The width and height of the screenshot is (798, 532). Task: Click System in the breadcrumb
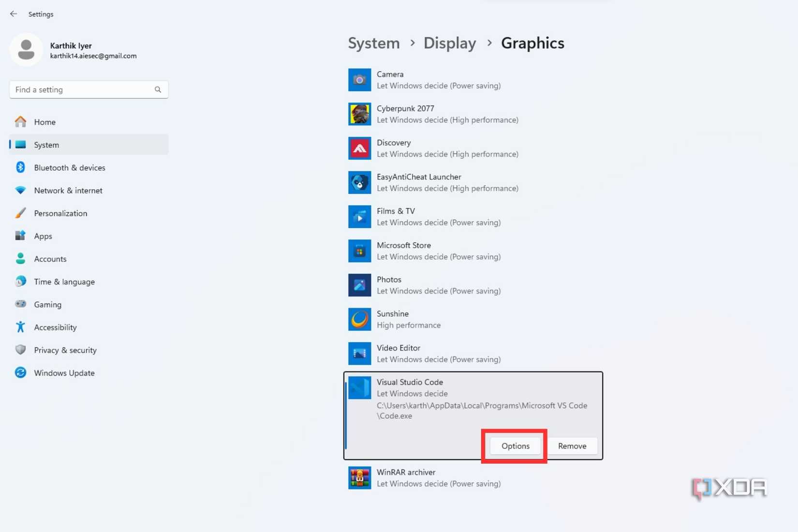coord(374,43)
